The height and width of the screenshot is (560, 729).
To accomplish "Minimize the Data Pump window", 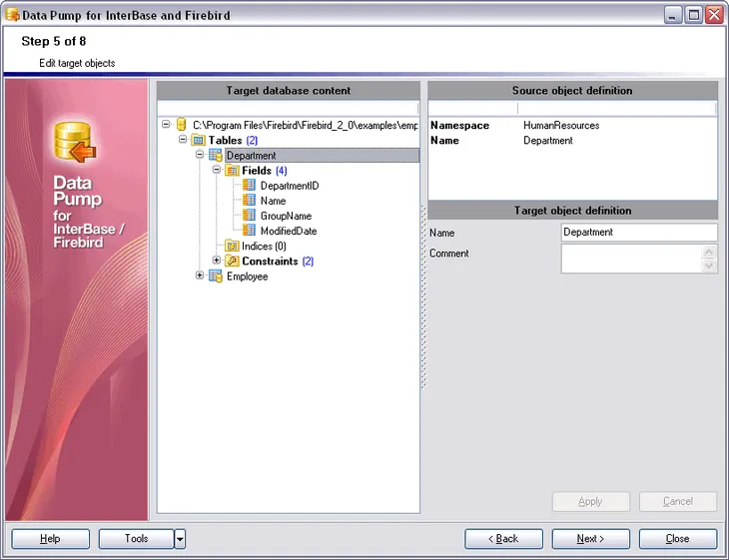I will 672,15.
